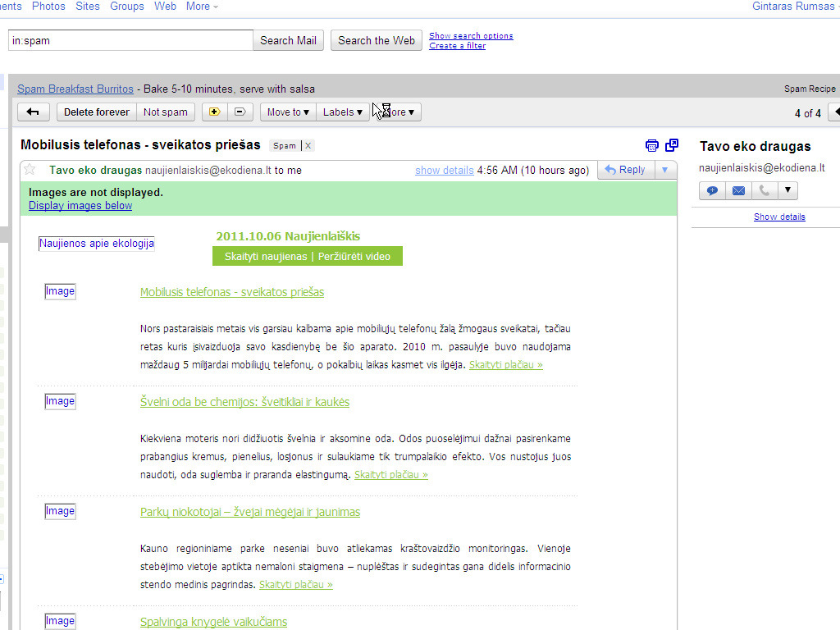Screen dimensions: 840x630
Task: Open more reply options arrow next to Reply
Action: 664,170
